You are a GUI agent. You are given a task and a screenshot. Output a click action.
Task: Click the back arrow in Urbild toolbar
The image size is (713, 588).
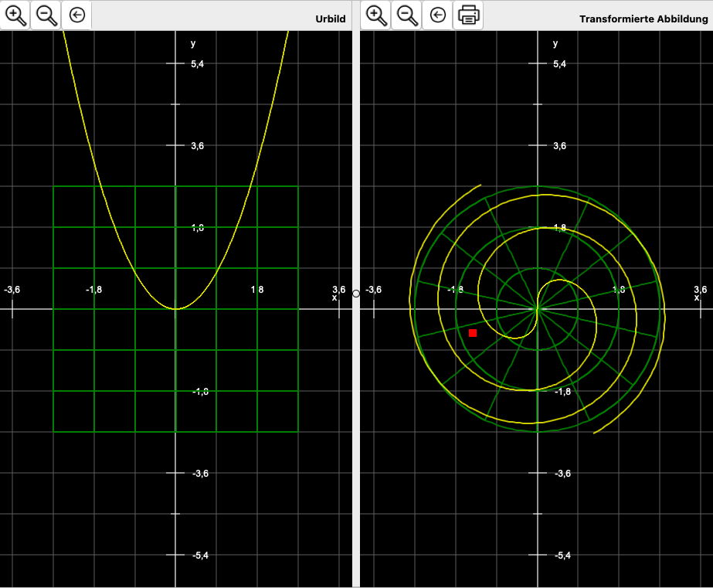pos(76,15)
